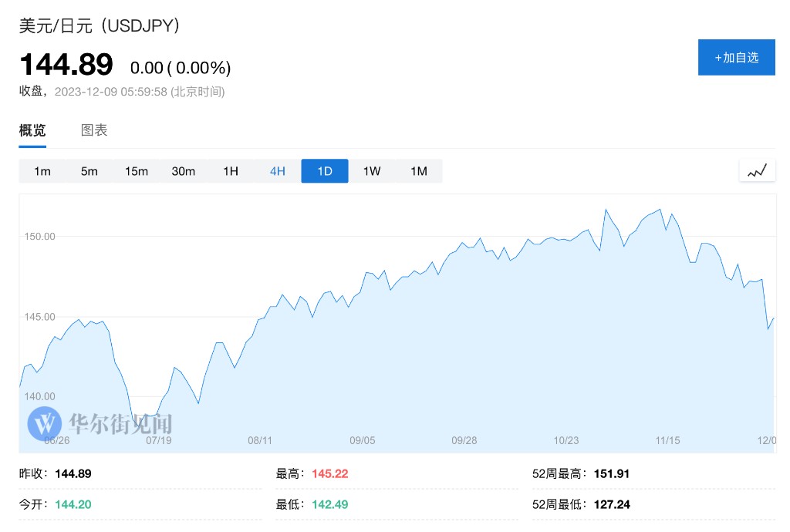Viewport: 790px width, 532px height.
Task: Switch to 1W weekly interval
Action: pyautogui.click(x=372, y=171)
